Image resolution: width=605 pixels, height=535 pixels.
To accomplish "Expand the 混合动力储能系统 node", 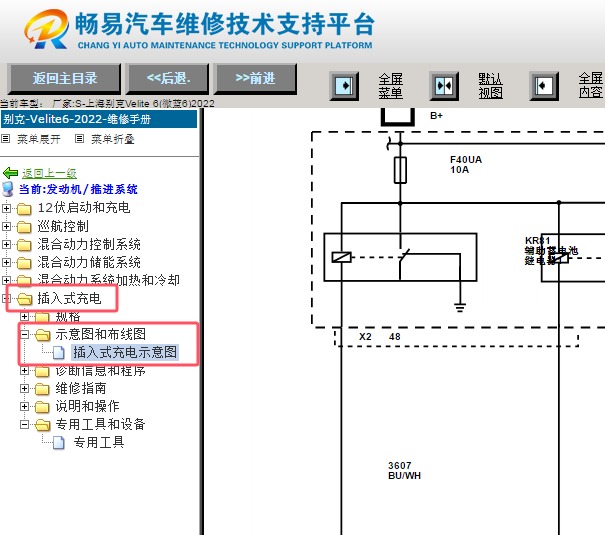I will pyautogui.click(x=6, y=262).
